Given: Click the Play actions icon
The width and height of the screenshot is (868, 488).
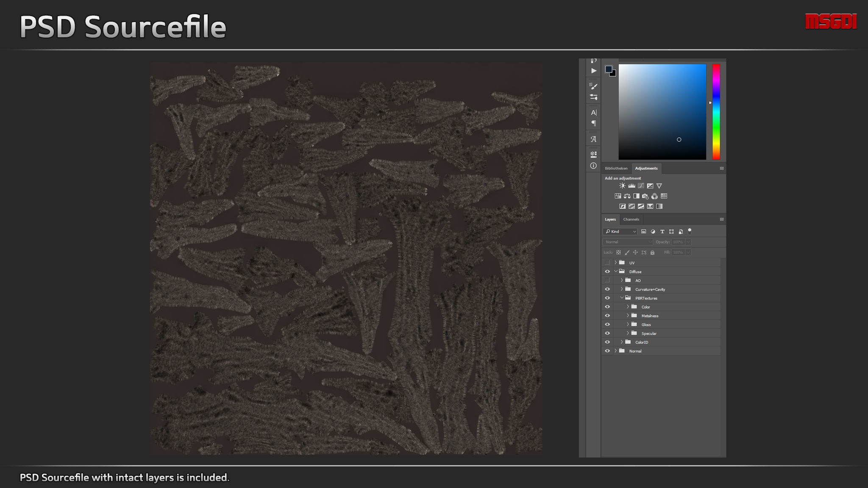Looking at the screenshot, I should coord(593,71).
